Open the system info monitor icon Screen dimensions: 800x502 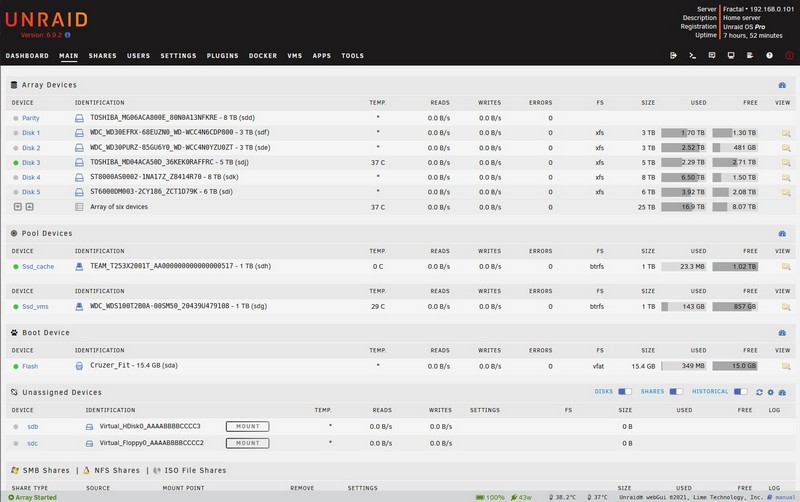[x=731, y=56]
